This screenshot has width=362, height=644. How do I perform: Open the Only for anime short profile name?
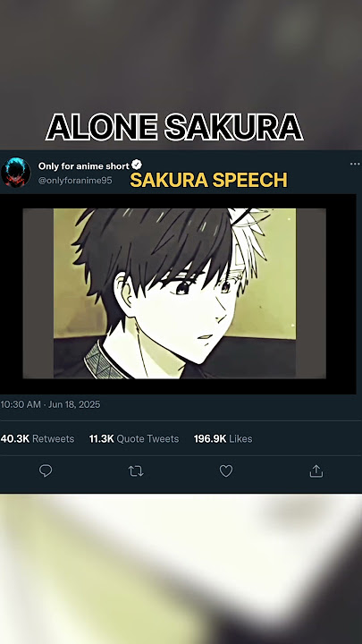point(84,166)
